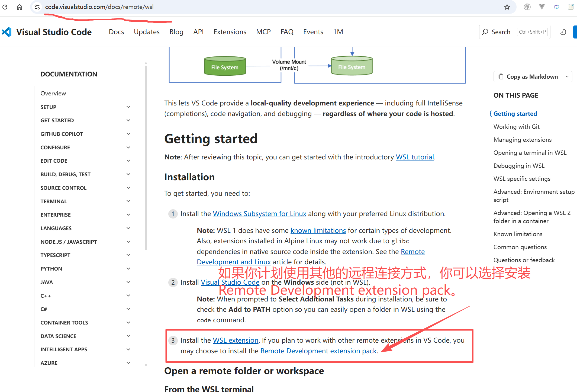The image size is (577, 392).
Task: Click the V-shaped browser extension icon
Action: [542, 7]
